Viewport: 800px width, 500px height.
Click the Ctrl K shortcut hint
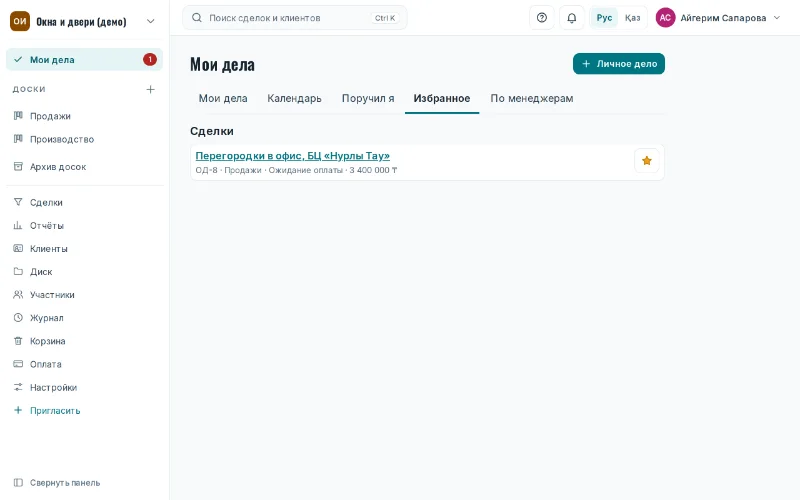[x=385, y=18]
